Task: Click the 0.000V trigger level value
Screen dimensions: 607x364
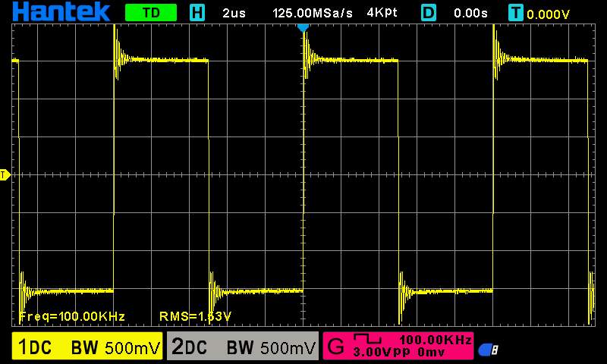Action: (548, 14)
